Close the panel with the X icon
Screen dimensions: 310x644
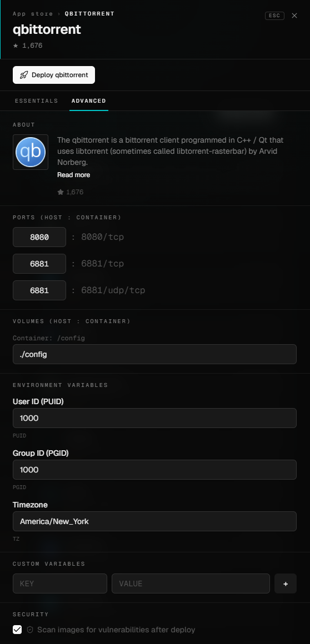click(x=294, y=16)
